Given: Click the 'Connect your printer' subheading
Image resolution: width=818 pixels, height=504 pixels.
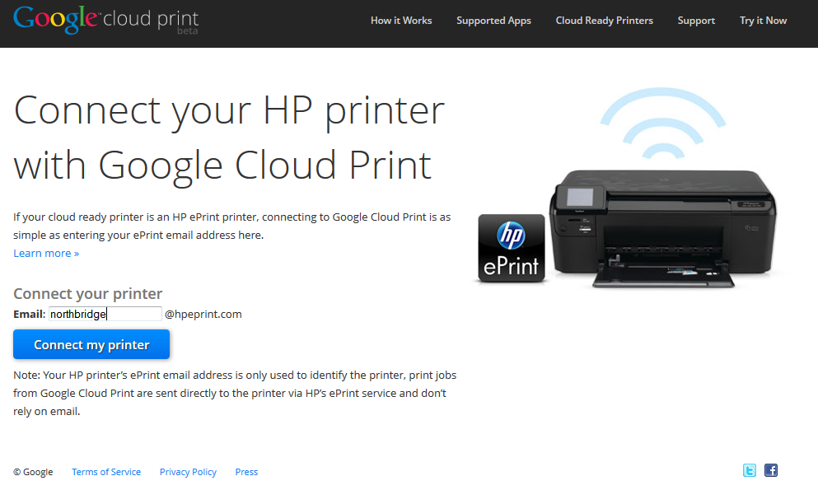Looking at the screenshot, I should pos(87,294).
